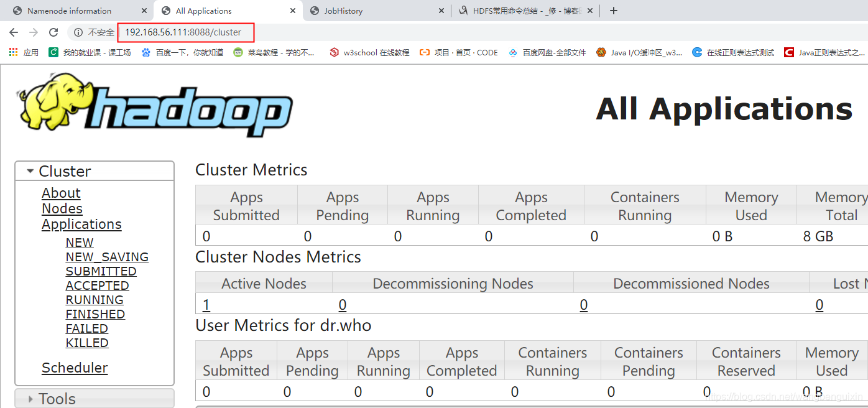Click the User Metrics Containers Reserved header
The height and width of the screenshot is (408, 868).
(x=746, y=361)
